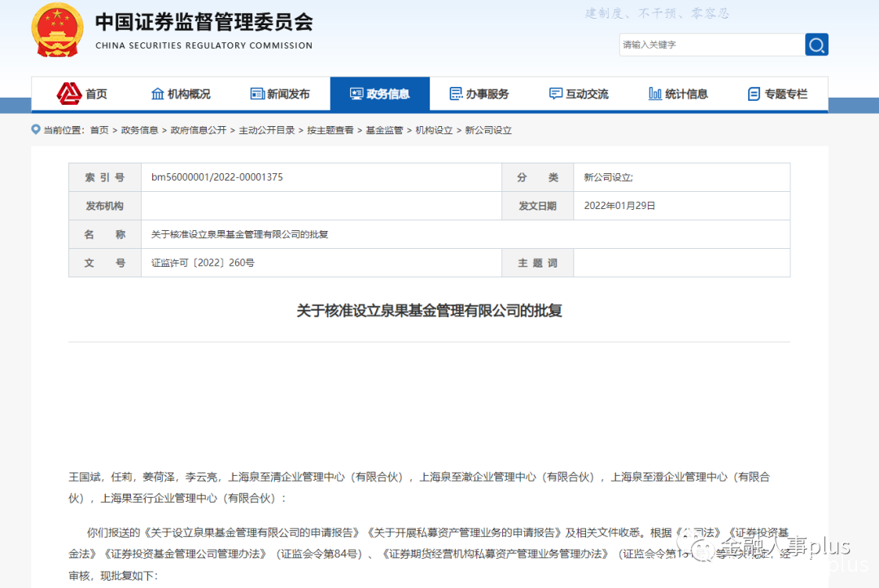Click the blue search magnifier icon
The image size is (879, 588).
coord(816,45)
